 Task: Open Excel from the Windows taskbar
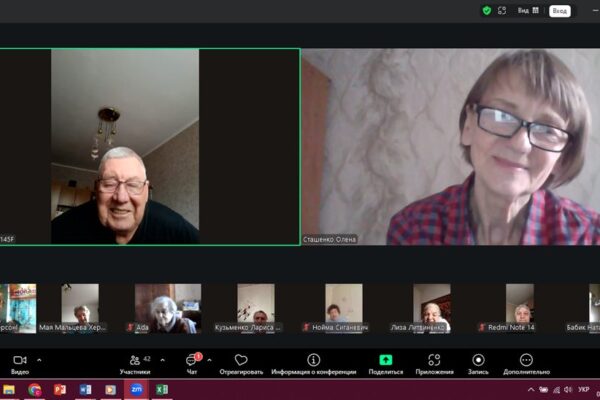point(161,390)
